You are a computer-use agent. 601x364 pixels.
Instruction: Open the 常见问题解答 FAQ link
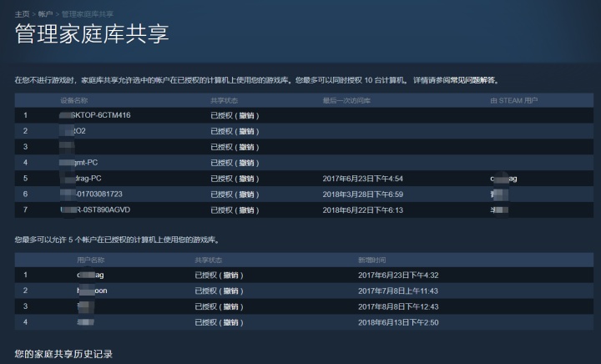[x=472, y=80]
